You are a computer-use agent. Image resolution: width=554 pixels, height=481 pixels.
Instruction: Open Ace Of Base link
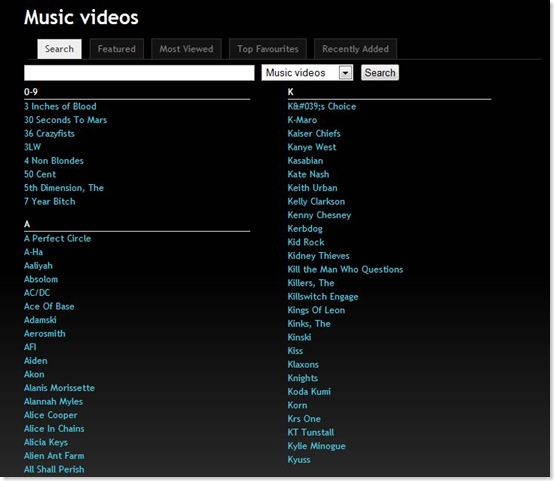(x=49, y=306)
